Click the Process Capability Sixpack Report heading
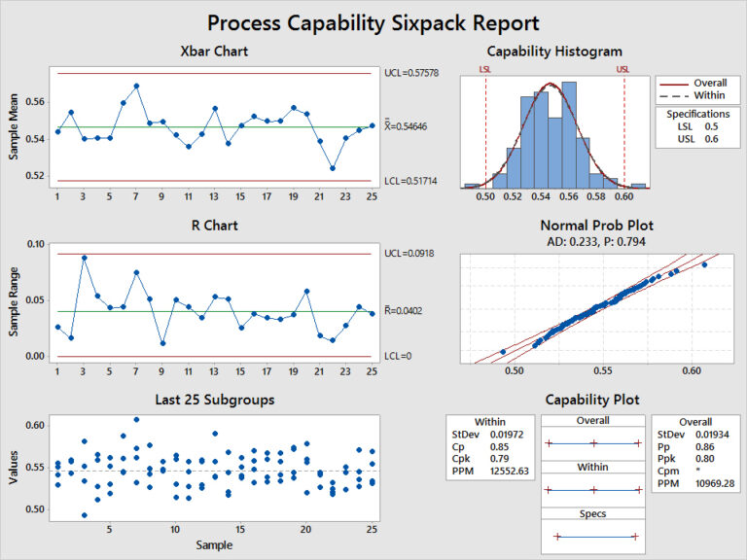This screenshot has width=747, height=560. [x=373, y=22]
